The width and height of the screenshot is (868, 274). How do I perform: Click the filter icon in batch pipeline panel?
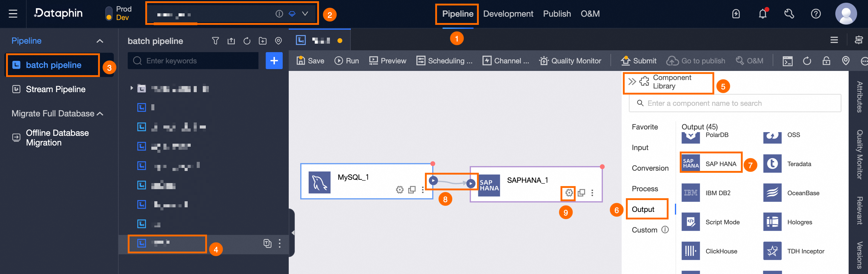pyautogui.click(x=215, y=41)
